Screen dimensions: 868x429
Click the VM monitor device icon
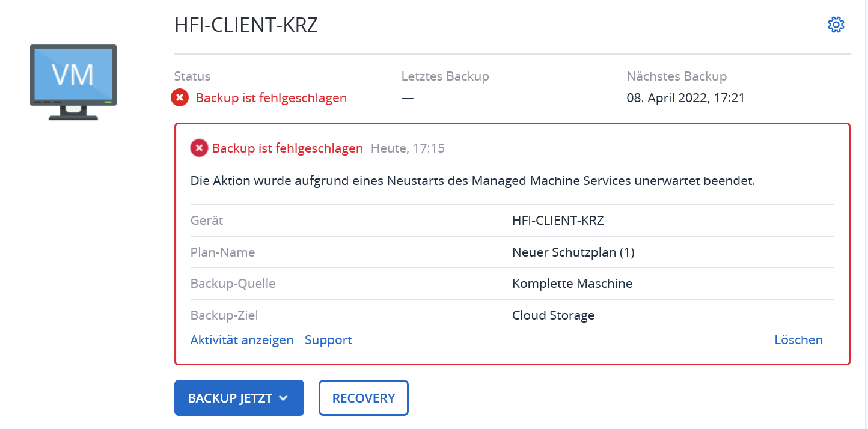click(73, 82)
